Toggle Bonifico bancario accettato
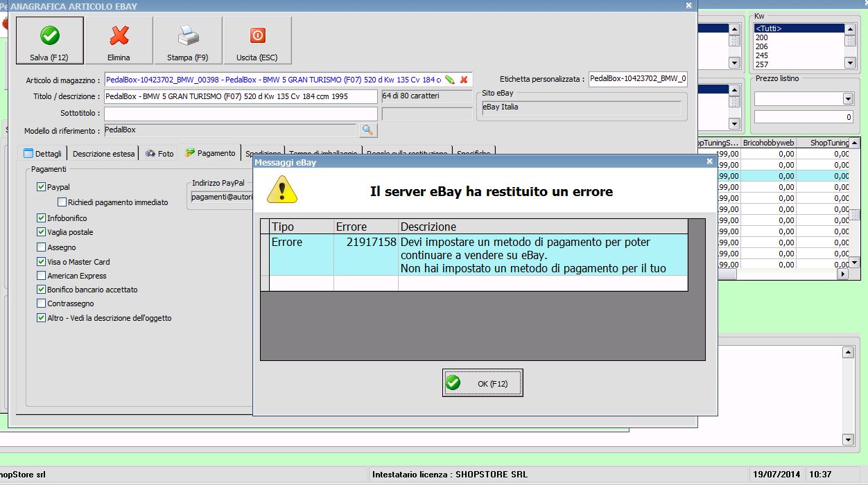868x485 pixels. click(x=42, y=290)
